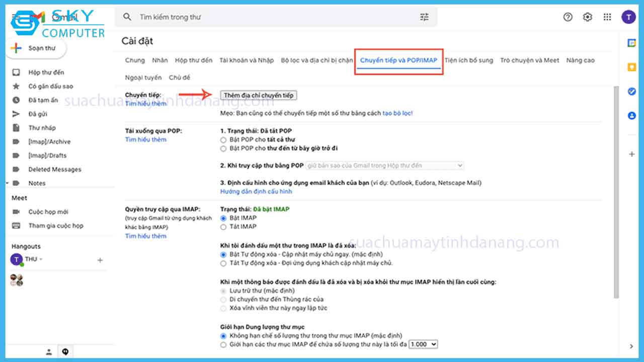Open the Google apps grid

pyautogui.click(x=607, y=17)
